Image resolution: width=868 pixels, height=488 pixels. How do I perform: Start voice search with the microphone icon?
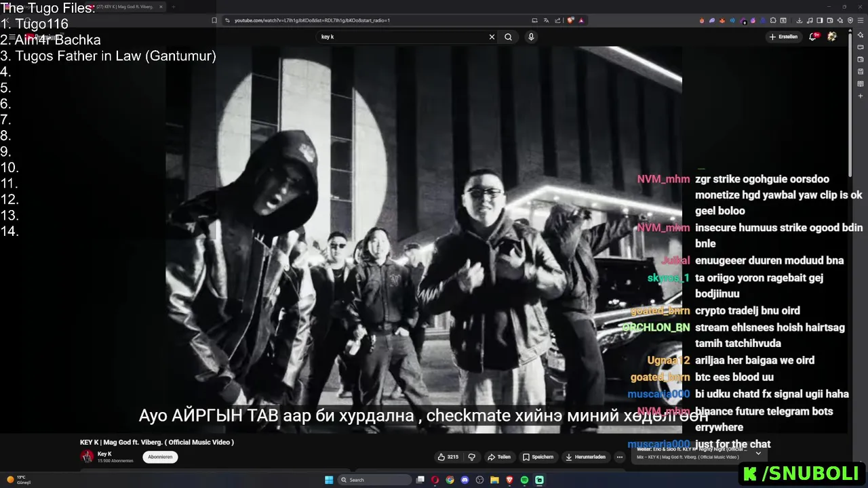(x=531, y=37)
